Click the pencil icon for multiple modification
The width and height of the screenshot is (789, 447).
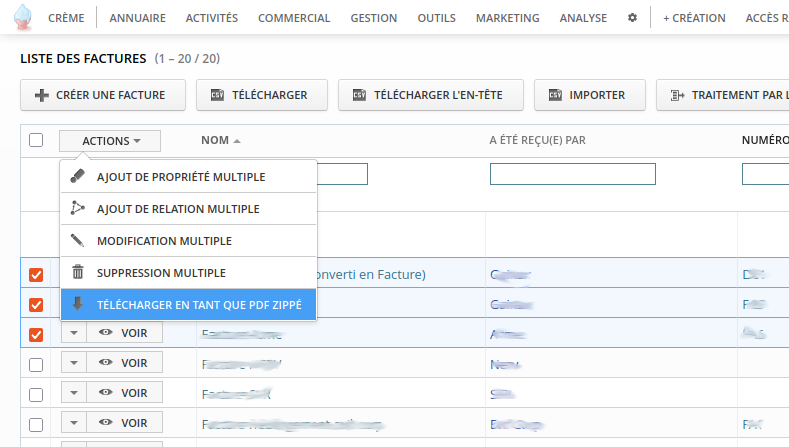[x=78, y=241]
